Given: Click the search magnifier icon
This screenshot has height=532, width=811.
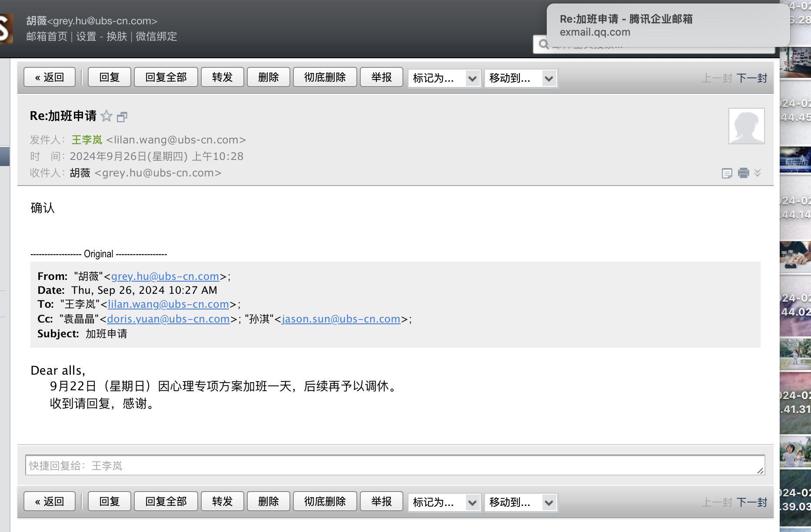Looking at the screenshot, I should [543, 44].
